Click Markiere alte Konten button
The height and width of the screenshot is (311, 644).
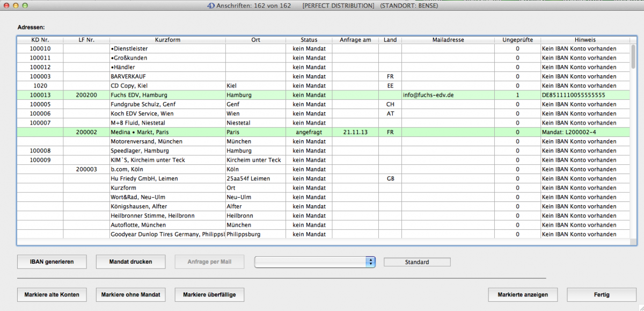(x=52, y=294)
